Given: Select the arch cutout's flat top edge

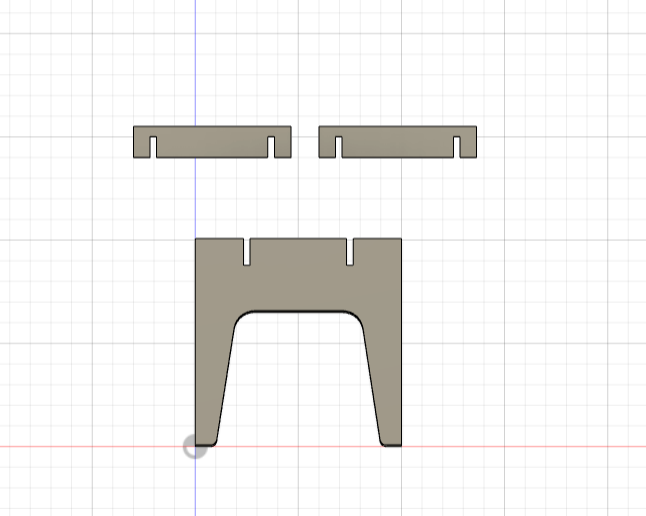Looking at the screenshot, I should pyautogui.click(x=298, y=312).
